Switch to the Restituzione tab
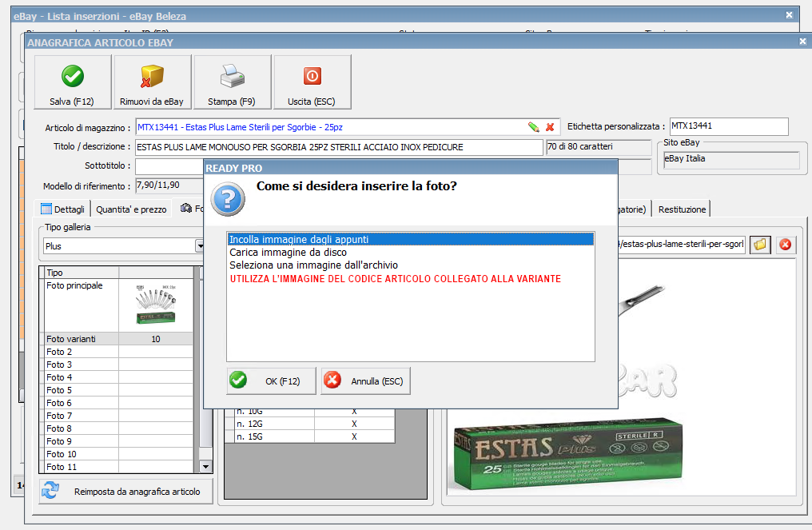Image resolution: width=812 pixels, height=530 pixels. (x=682, y=209)
